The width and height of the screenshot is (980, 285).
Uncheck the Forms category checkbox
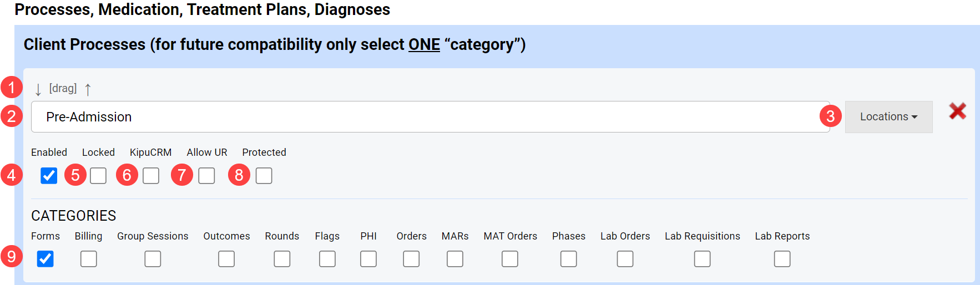click(x=46, y=259)
